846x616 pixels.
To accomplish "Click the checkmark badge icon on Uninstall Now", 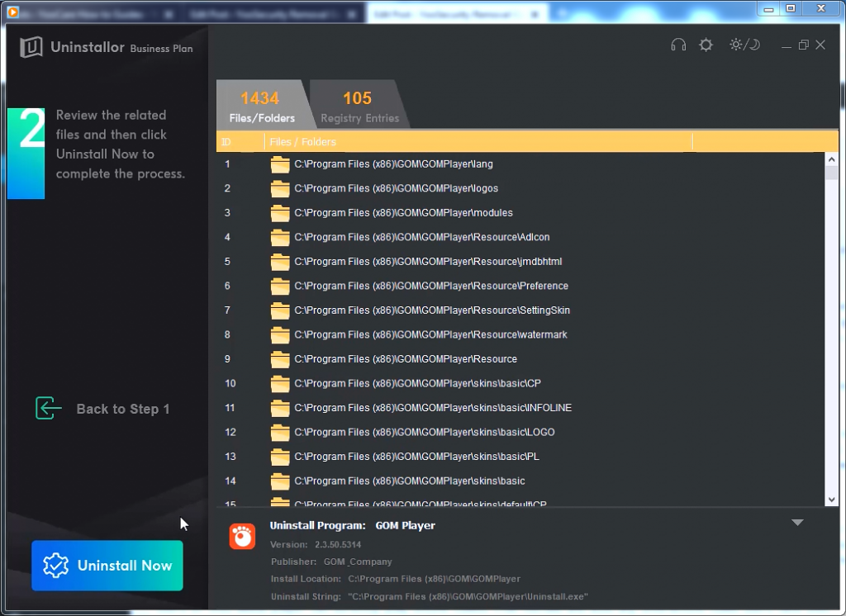I will tap(55, 566).
